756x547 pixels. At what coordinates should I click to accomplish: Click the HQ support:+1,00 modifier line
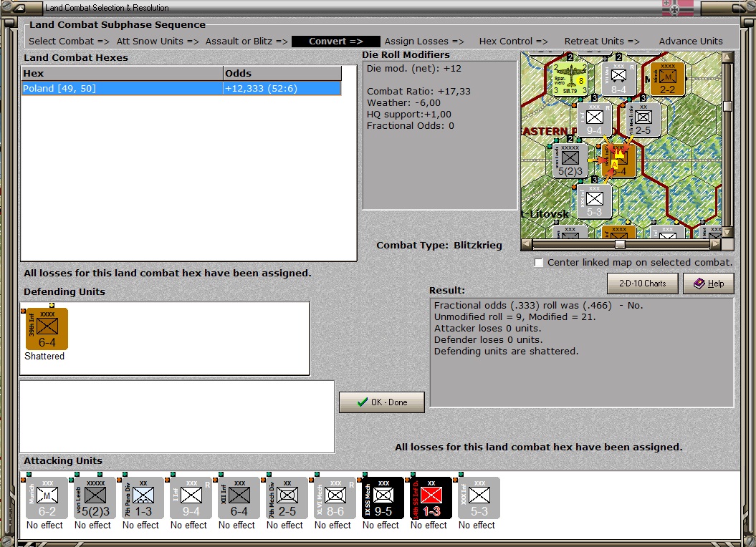(x=409, y=115)
